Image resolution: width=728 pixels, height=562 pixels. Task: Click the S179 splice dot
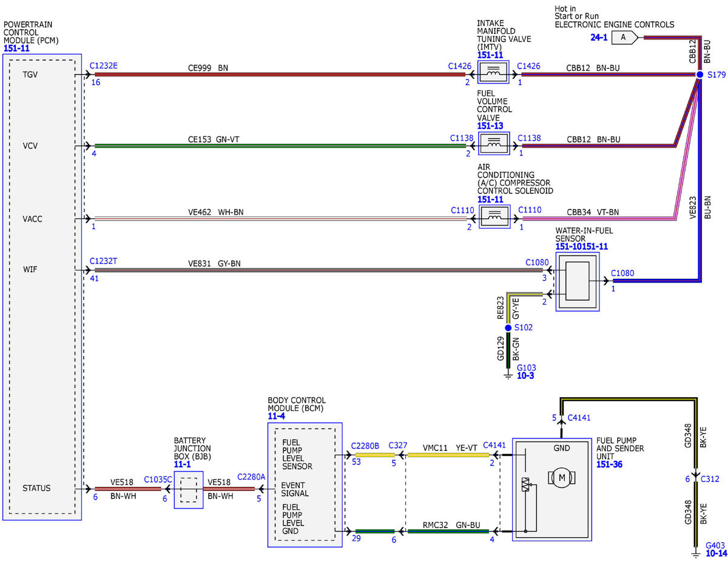[x=699, y=75]
